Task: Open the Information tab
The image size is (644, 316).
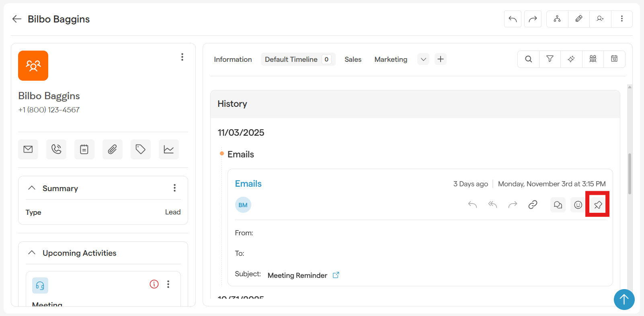Action: click(x=233, y=59)
